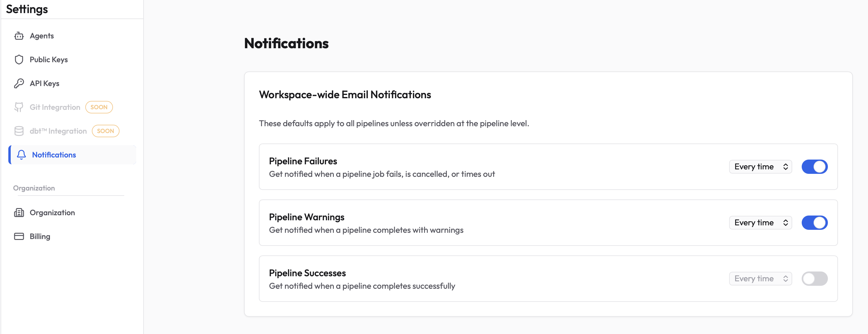Screen dimensions: 868x334
Task: Click the SOON badge next to Git Integration
Action: [x=99, y=107]
